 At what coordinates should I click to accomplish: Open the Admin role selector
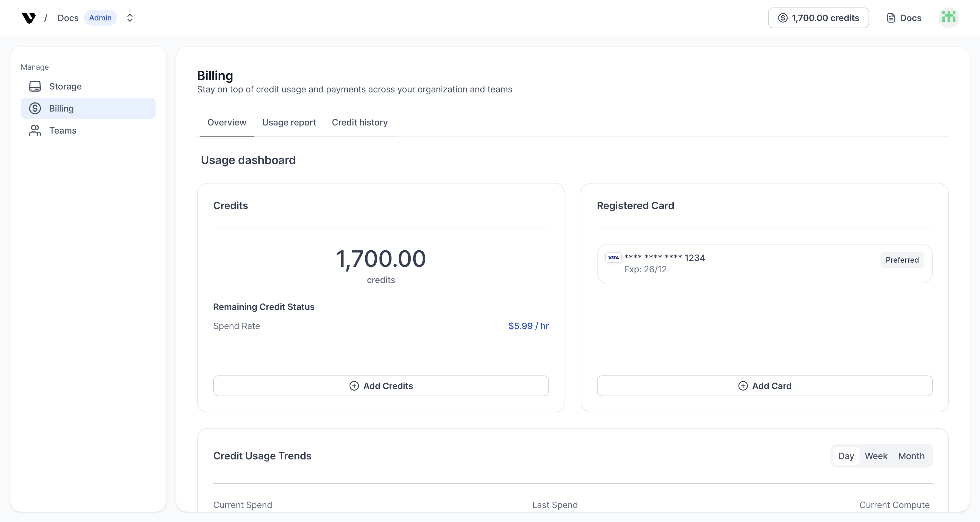(100, 18)
